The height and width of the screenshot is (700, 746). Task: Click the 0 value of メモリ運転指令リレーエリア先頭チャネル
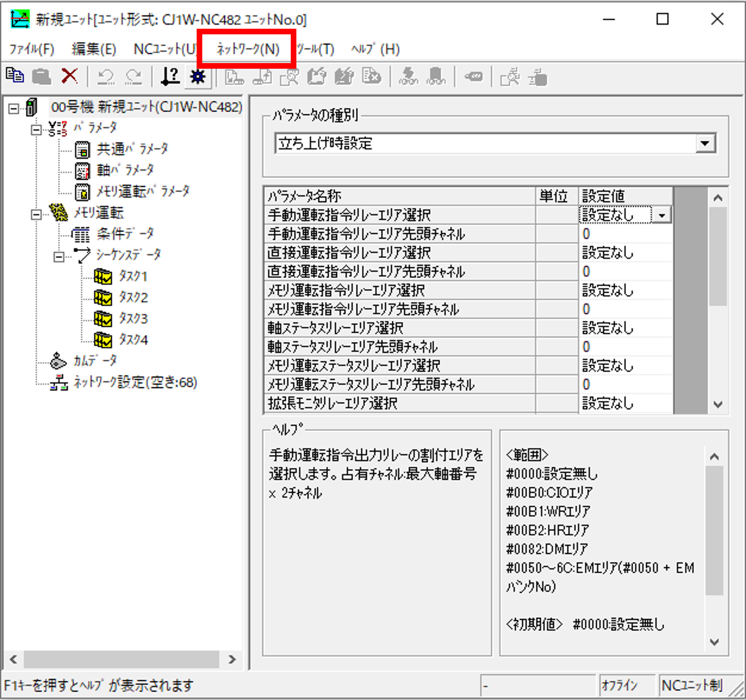click(x=625, y=309)
